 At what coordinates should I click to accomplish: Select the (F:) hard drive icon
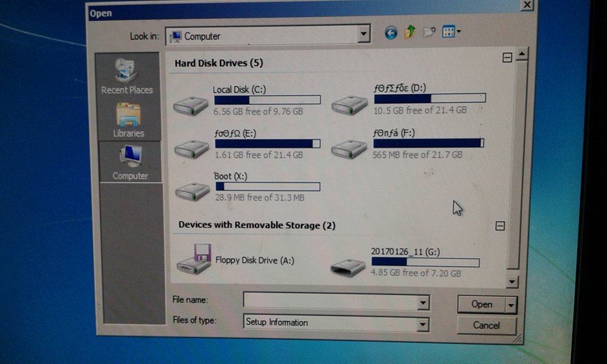(349, 149)
